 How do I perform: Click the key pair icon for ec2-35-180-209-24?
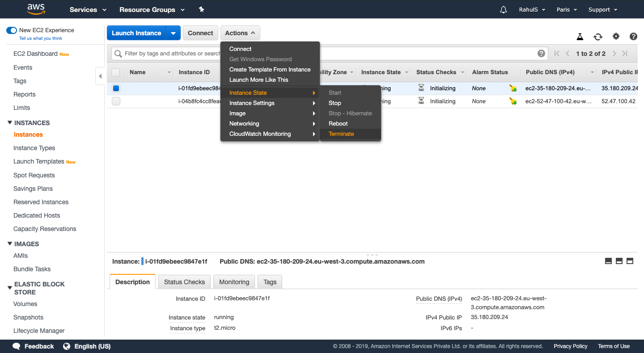[513, 88]
